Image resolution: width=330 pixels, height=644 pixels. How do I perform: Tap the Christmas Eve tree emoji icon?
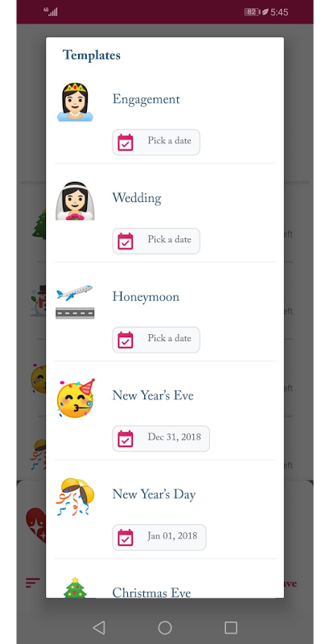[75, 588]
